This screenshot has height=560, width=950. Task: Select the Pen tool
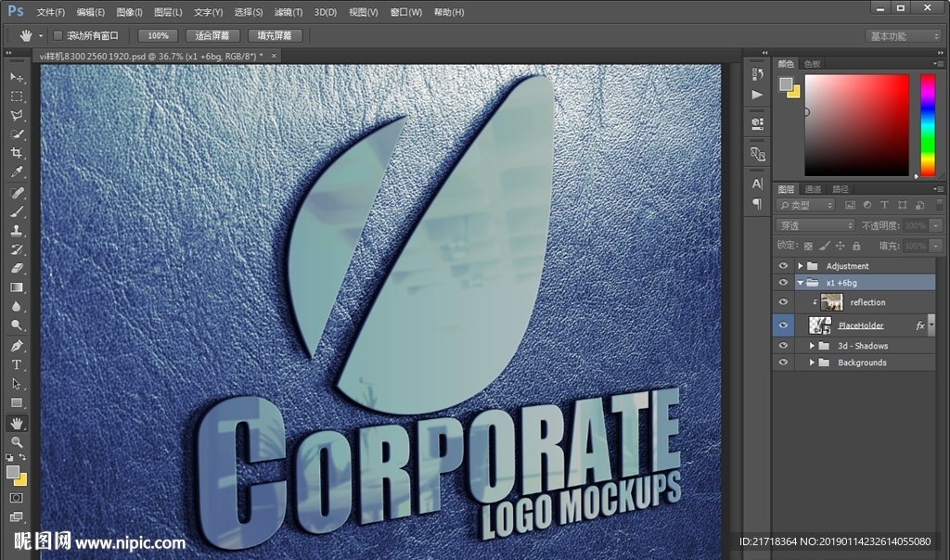pos(17,346)
